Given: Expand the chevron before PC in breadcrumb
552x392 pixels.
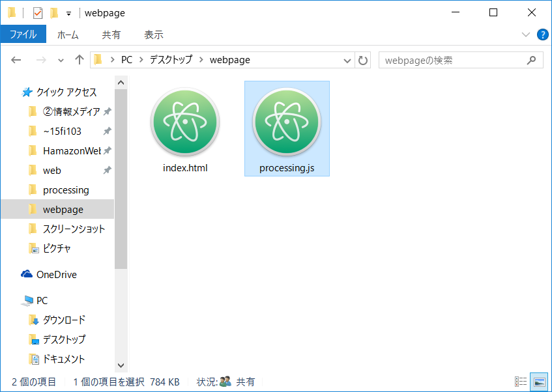Looking at the screenshot, I should pyautogui.click(x=112, y=60).
